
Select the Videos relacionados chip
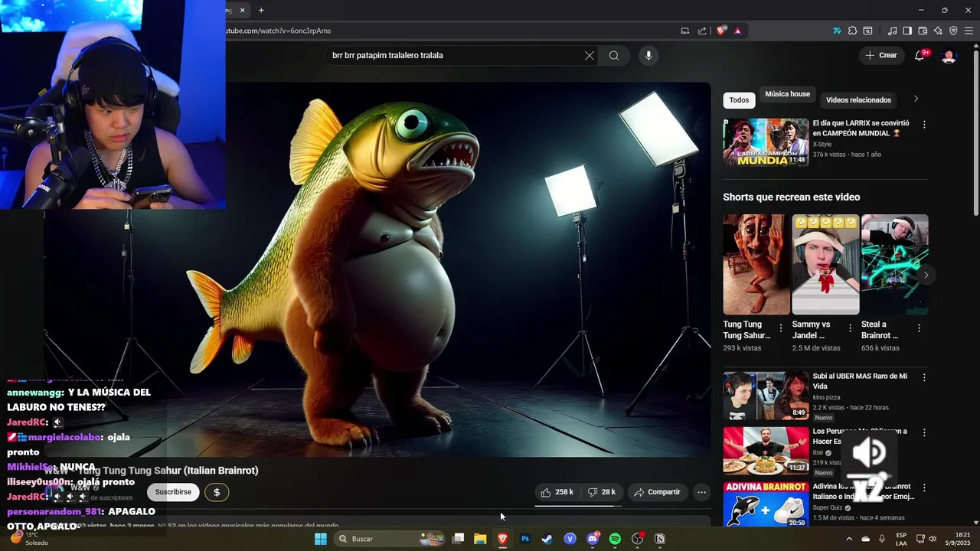click(x=858, y=100)
